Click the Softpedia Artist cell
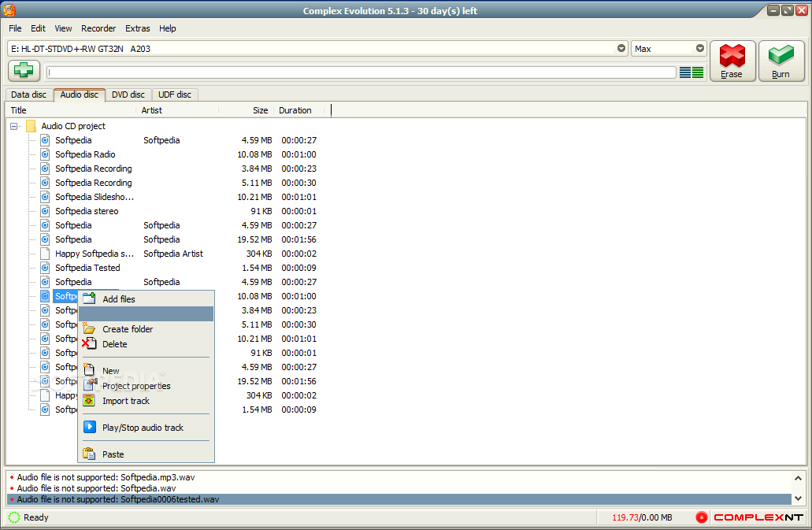812x530 pixels. (x=173, y=254)
